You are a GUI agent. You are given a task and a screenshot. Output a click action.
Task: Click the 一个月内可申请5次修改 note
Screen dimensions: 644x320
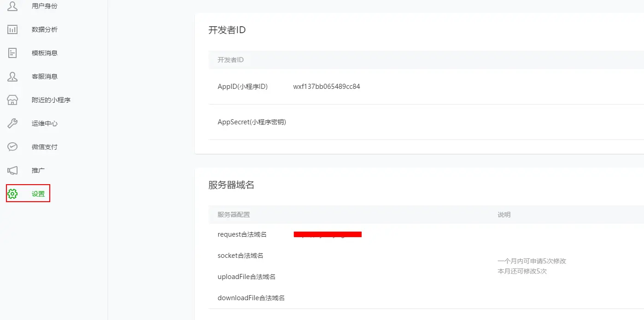point(532,261)
